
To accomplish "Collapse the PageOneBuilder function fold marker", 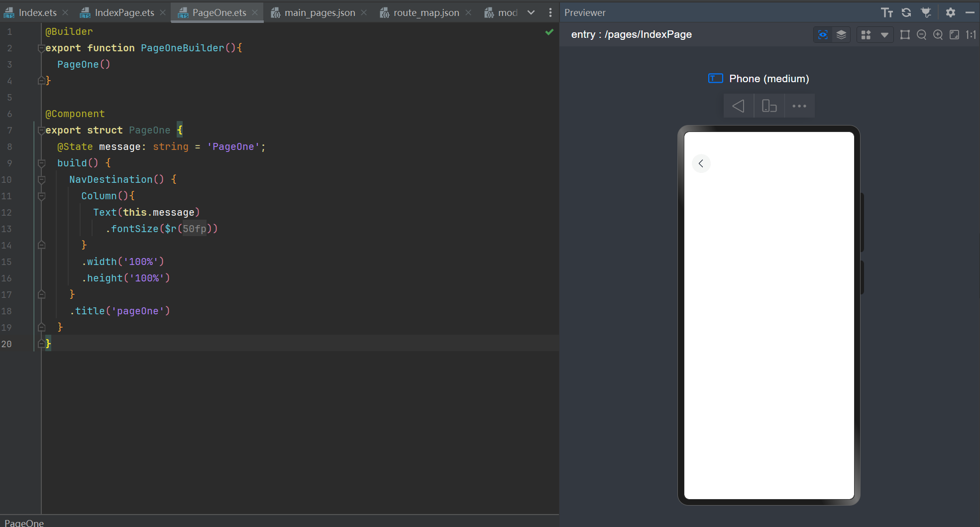I will pos(41,48).
